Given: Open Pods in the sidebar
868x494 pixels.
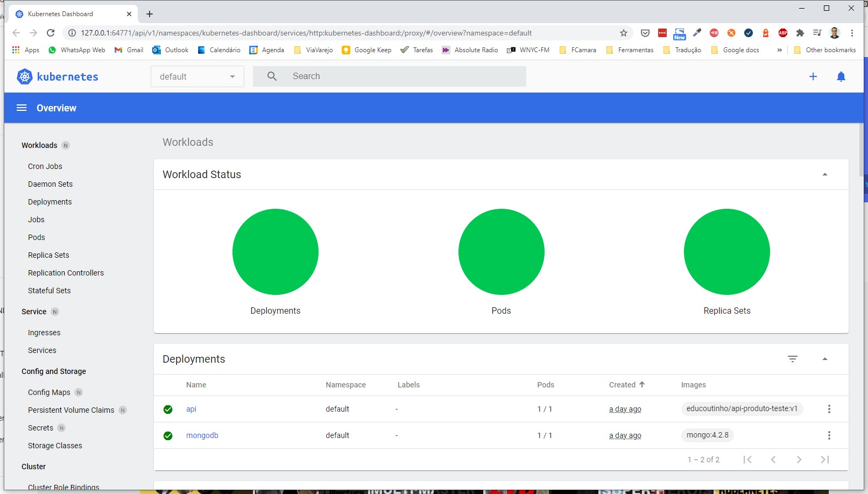Looking at the screenshot, I should [37, 237].
